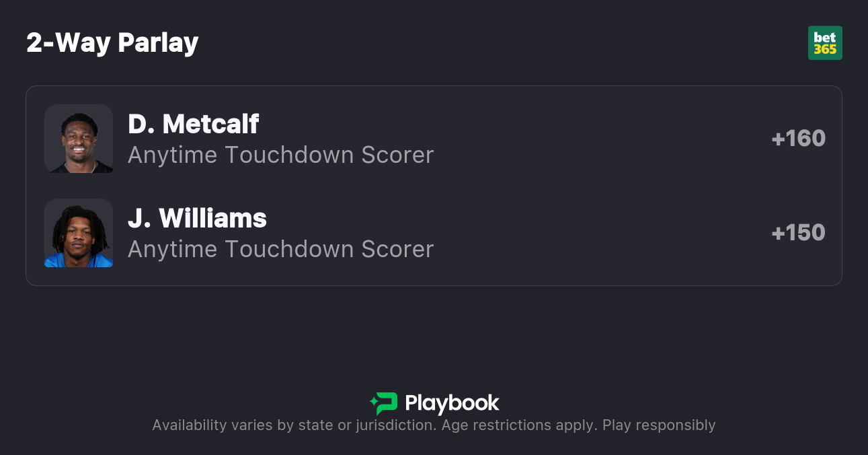Tap the +160 odds for Metcalf
868x455 pixels.
click(798, 139)
